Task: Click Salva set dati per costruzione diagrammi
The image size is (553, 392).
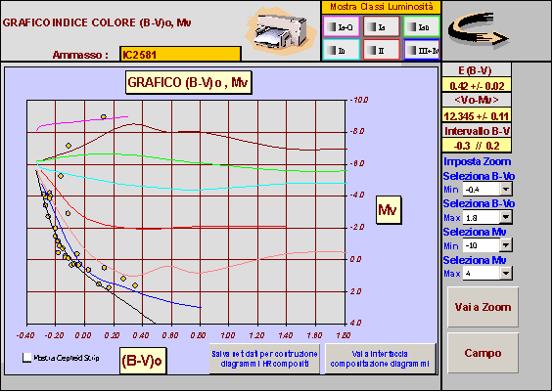Action: (264, 359)
